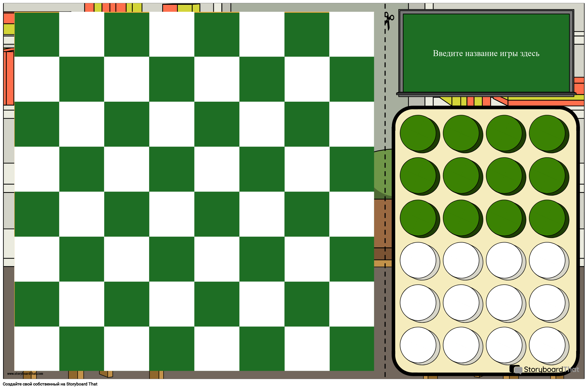Click the bottom-left white square of the checkerboard
Viewport: 588px width, 389px height.
coord(37,348)
